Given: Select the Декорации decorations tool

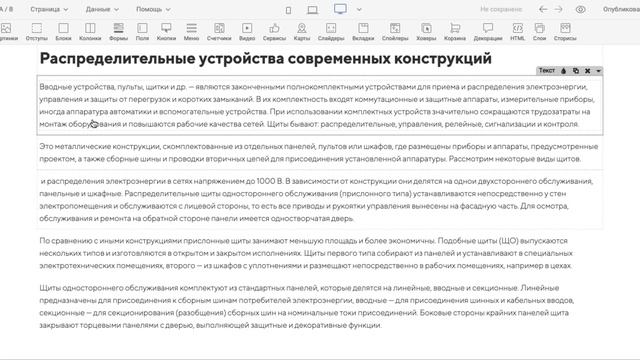Looking at the screenshot, I should tap(488, 32).
